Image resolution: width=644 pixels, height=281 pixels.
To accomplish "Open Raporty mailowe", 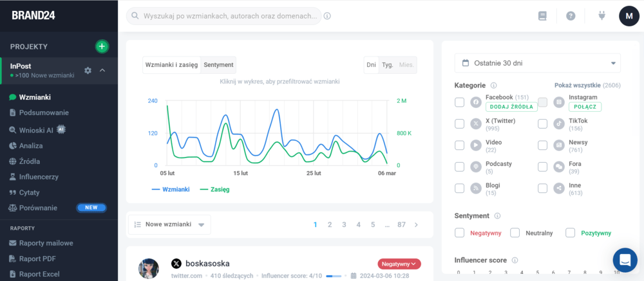I will tap(46, 243).
